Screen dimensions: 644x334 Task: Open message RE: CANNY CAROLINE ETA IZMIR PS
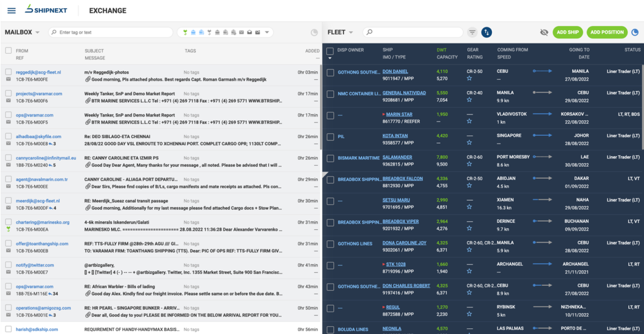[x=121, y=158]
